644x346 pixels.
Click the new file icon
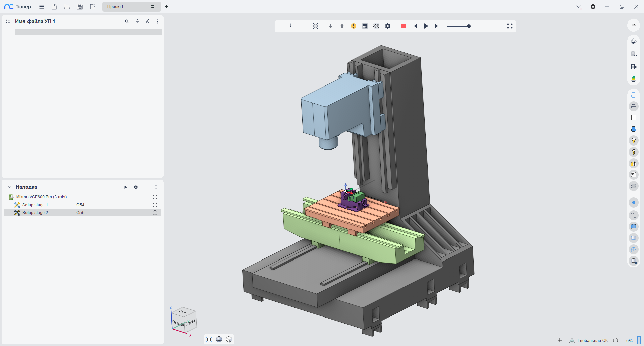point(54,7)
